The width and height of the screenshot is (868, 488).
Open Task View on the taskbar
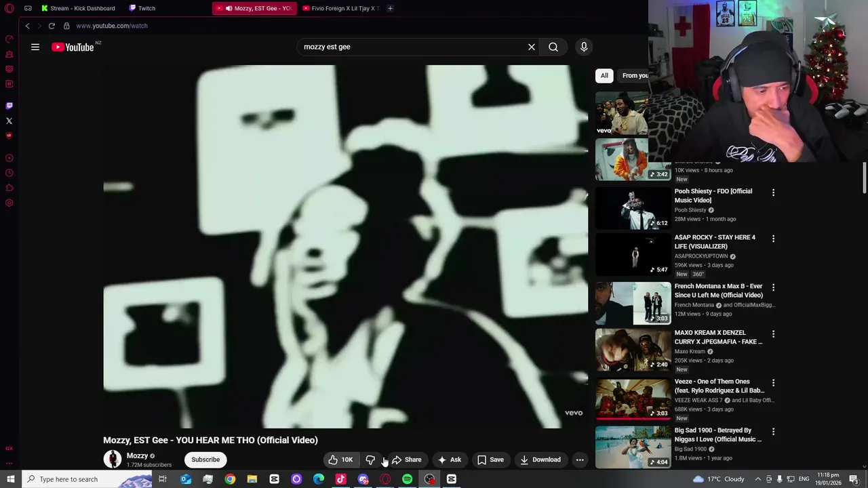pos(163,479)
